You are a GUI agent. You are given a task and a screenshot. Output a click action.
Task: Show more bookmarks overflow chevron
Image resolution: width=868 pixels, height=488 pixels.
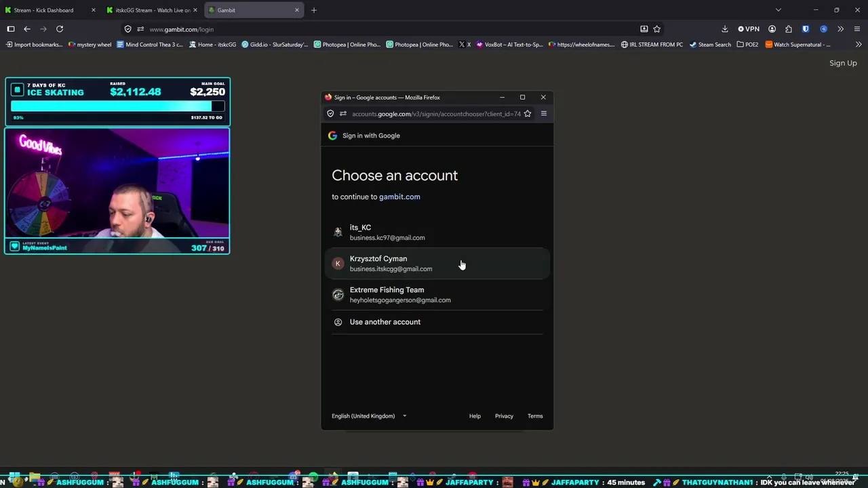pos(859,45)
